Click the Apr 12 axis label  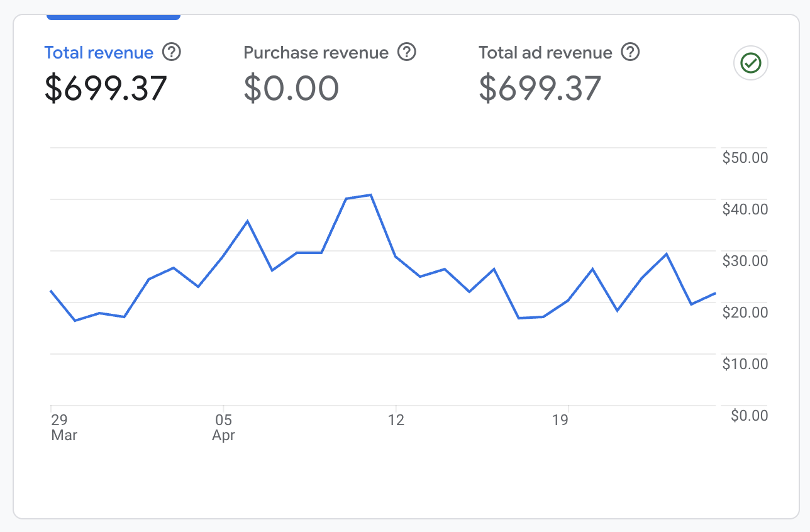(397, 421)
